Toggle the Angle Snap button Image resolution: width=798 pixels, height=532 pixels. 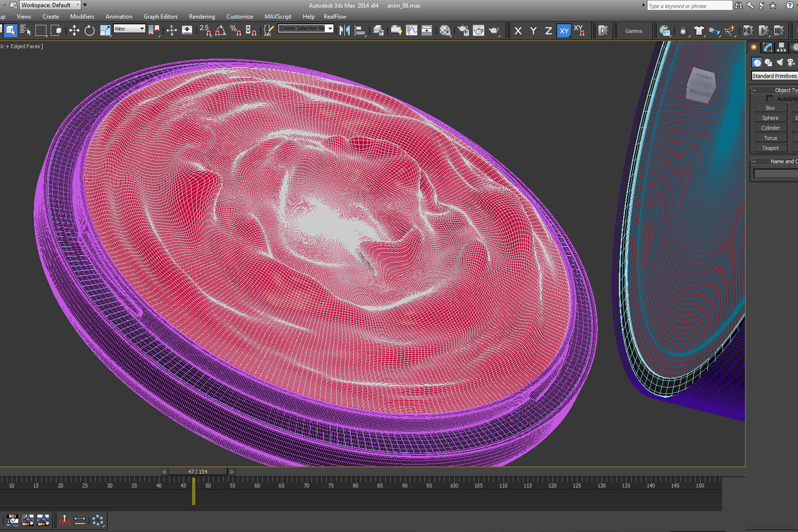[220, 31]
